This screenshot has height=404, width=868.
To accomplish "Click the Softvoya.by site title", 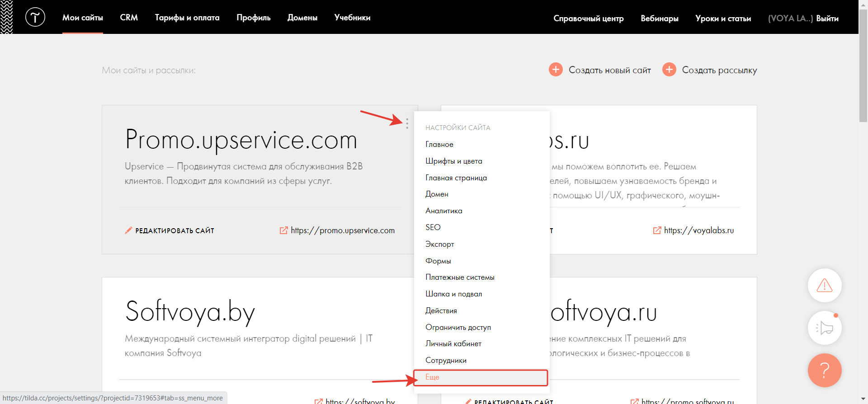I will pos(190,312).
